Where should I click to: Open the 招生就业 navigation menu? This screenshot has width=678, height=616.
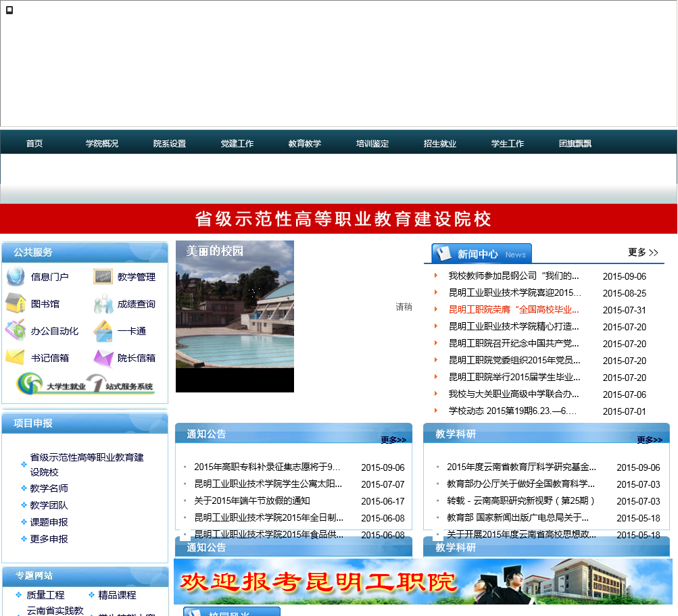(x=439, y=144)
